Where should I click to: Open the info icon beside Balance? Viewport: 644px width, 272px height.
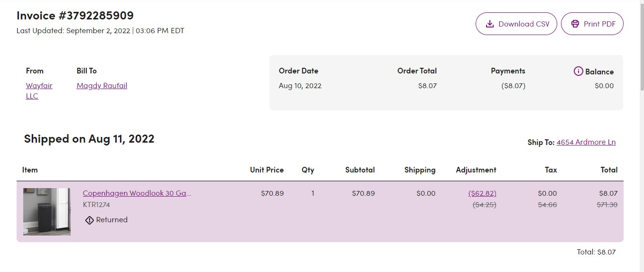click(x=578, y=72)
